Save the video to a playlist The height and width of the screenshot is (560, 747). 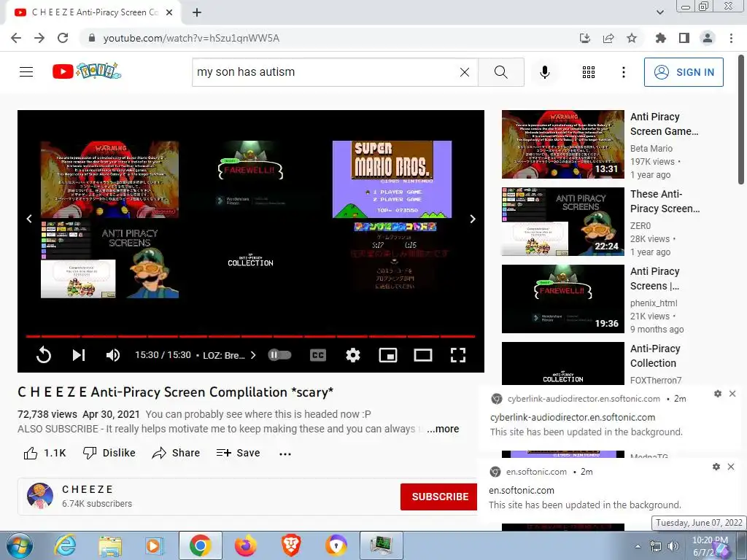pyautogui.click(x=239, y=453)
